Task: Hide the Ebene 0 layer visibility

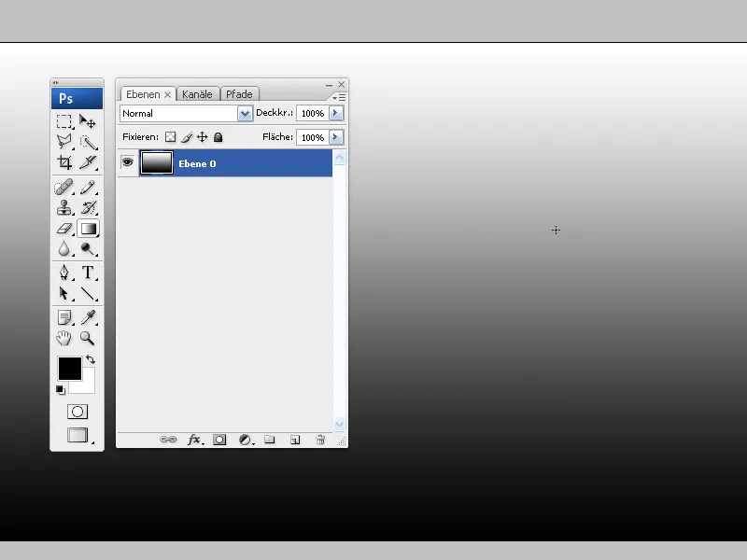Action: (127, 162)
